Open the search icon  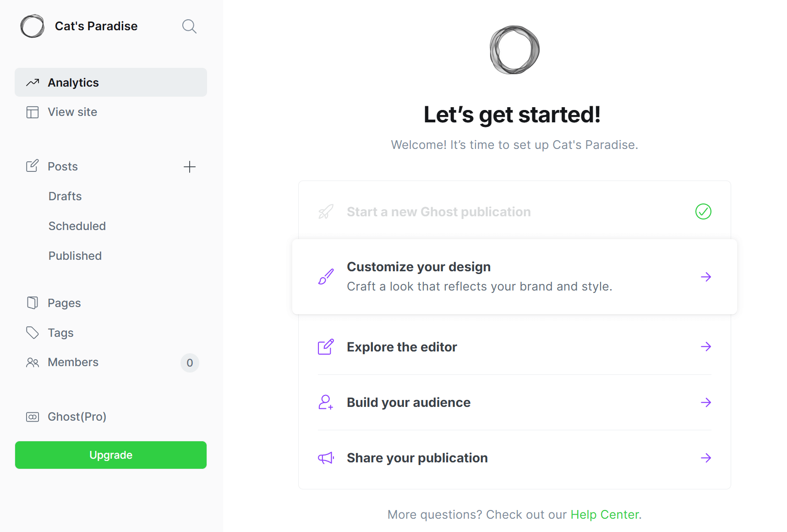pos(189,26)
